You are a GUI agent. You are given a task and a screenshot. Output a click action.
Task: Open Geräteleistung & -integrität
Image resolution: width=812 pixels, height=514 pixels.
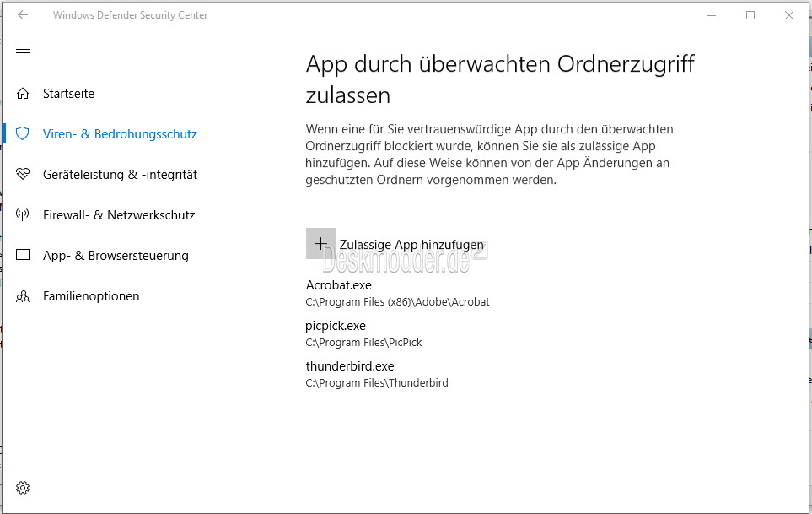[120, 175]
